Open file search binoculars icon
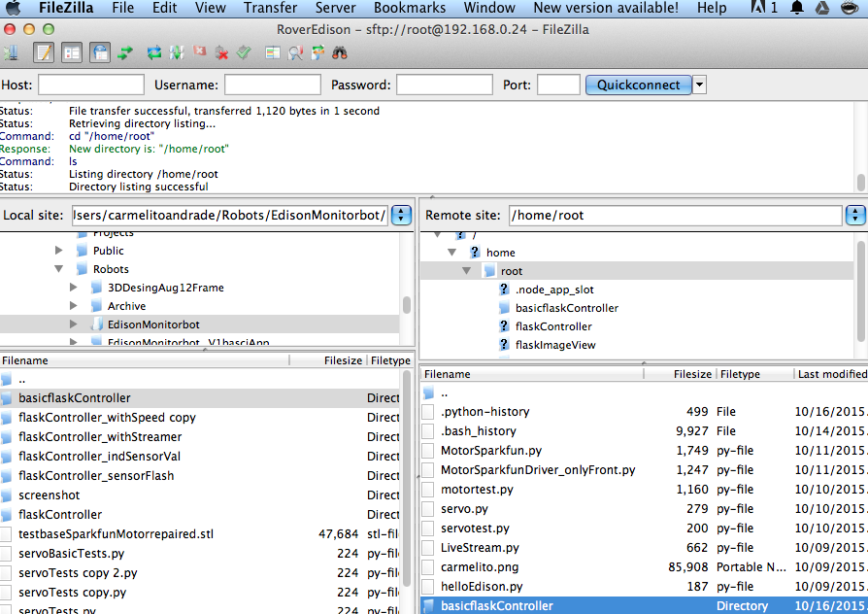Screen dimensions: 868x614 click(x=340, y=53)
